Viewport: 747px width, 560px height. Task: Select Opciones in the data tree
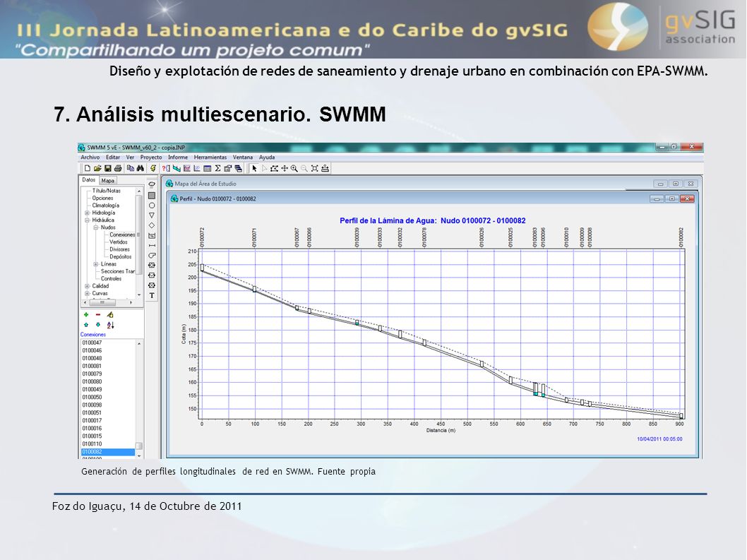tap(102, 198)
